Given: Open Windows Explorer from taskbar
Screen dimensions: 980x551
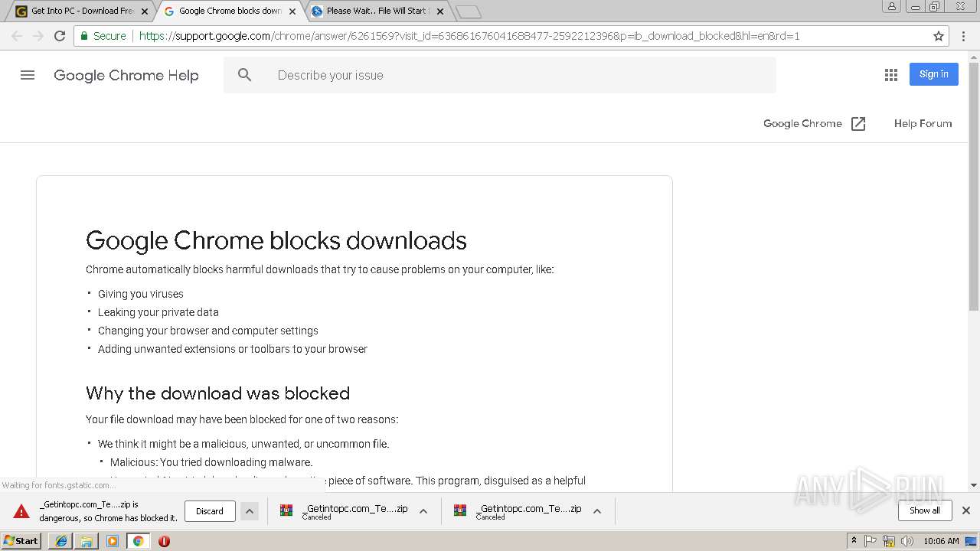Looking at the screenshot, I should click(x=87, y=541).
